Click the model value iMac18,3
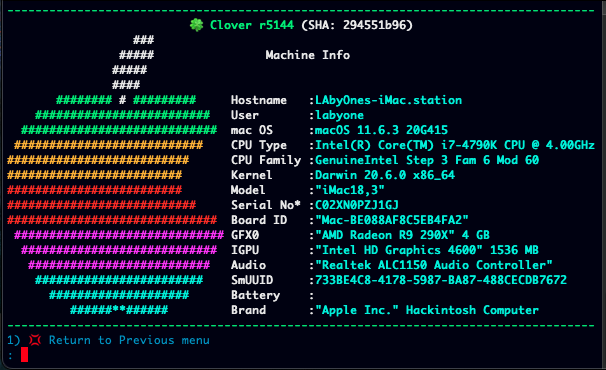The image size is (606, 370). click(x=350, y=190)
